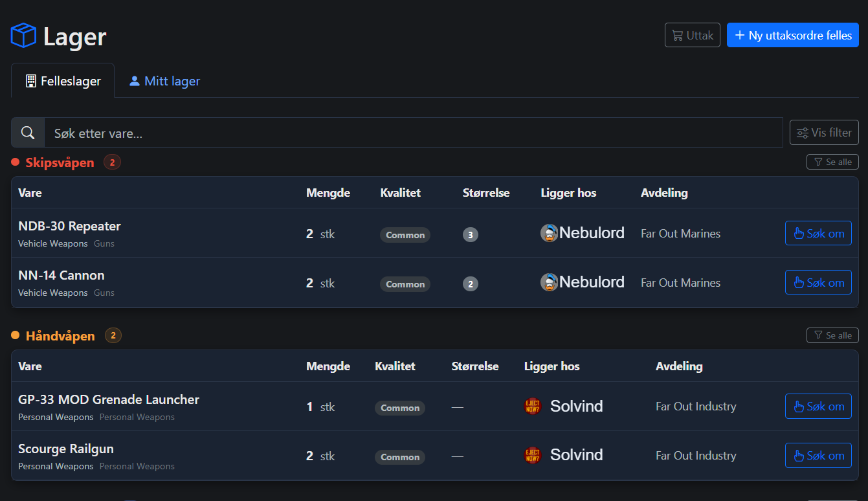Click Common badge for Scourge Railgun
The width and height of the screenshot is (868, 501).
(x=400, y=457)
